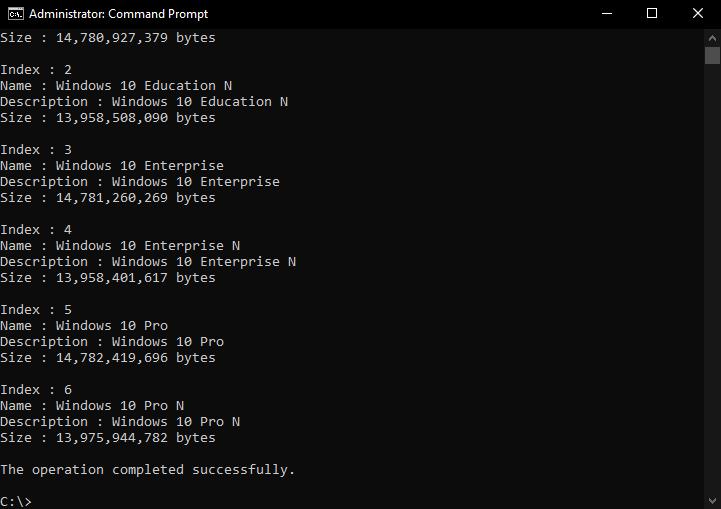Click the 'Index : 2' line

click(36, 69)
